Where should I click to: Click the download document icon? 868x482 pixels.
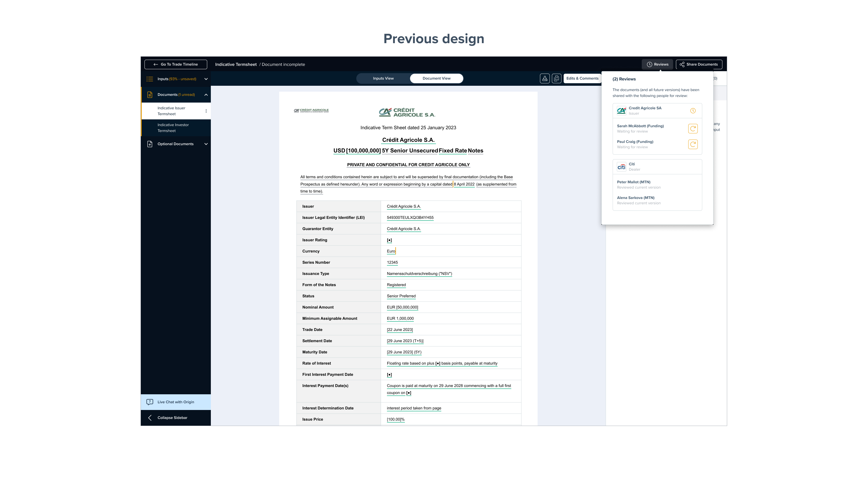click(x=545, y=78)
